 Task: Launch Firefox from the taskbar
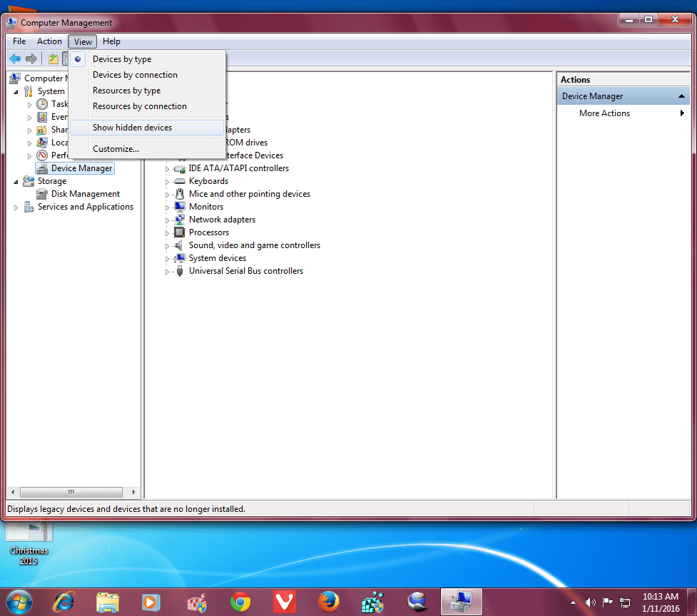[x=328, y=602]
